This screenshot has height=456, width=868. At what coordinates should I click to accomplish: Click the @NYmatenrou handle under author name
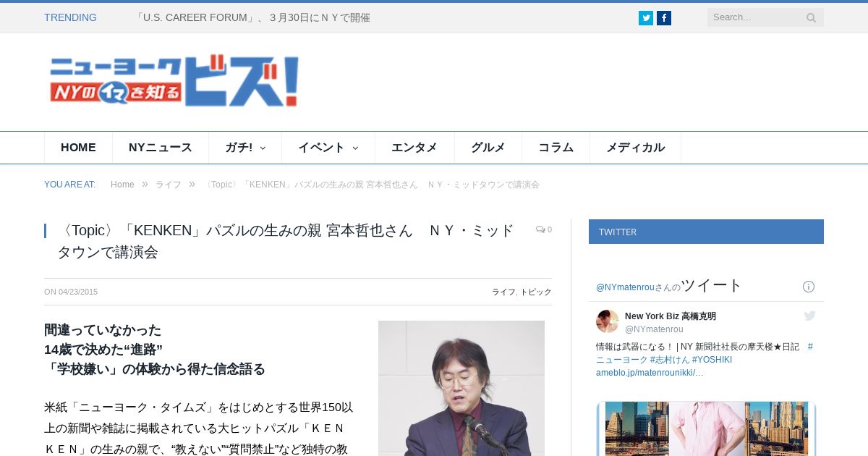[x=654, y=329]
